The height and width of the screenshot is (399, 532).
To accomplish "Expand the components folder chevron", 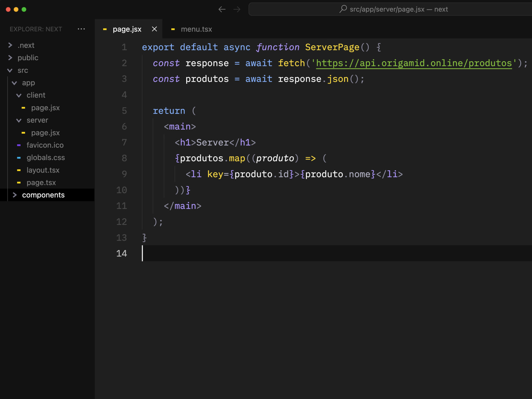I will pos(15,195).
